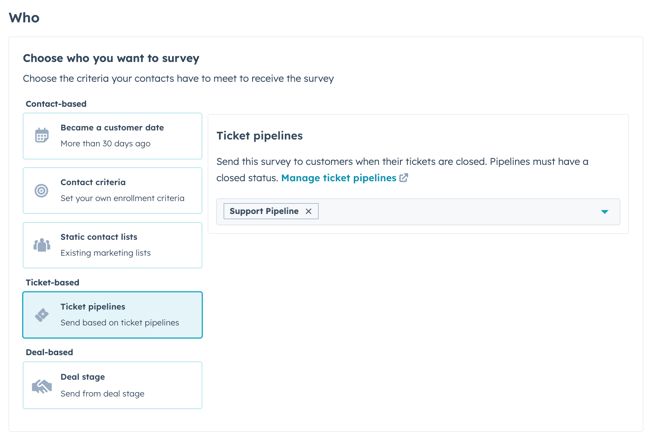Image resolution: width=650 pixels, height=446 pixels.
Task: Open Manage ticket pipelines link
Action: [339, 178]
